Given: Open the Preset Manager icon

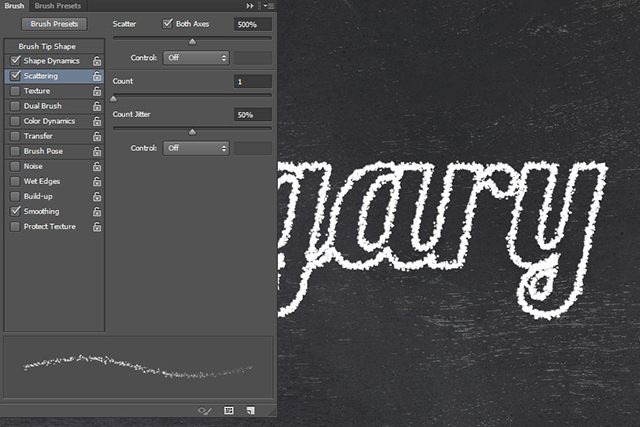Looking at the screenshot, I should [229, 411].
